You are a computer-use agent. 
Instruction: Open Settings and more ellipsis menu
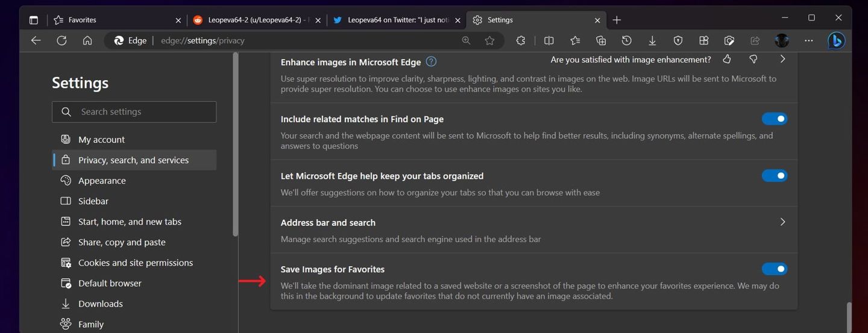point(809,40)
